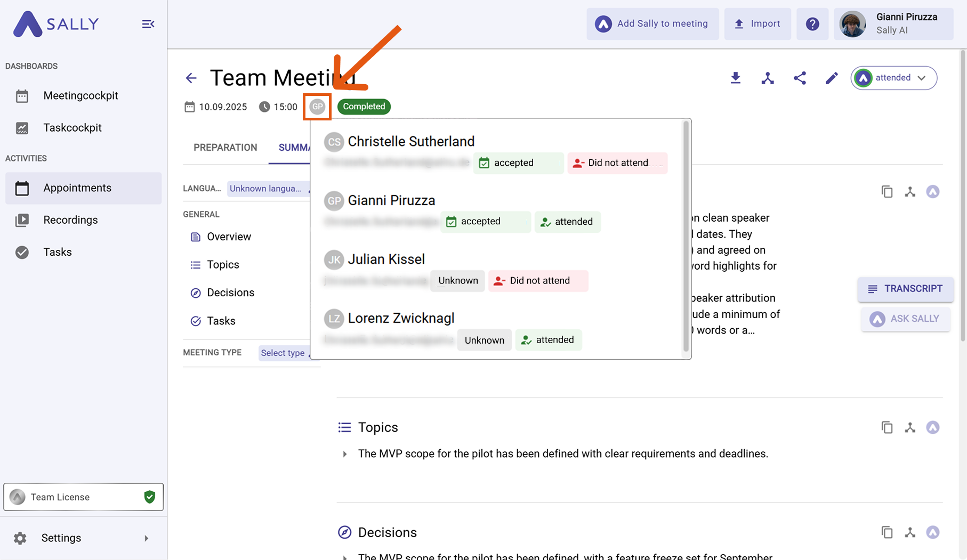967x560 pixels.
Task: Switch to the PREPARATION tab
Action: pos(225,148)
